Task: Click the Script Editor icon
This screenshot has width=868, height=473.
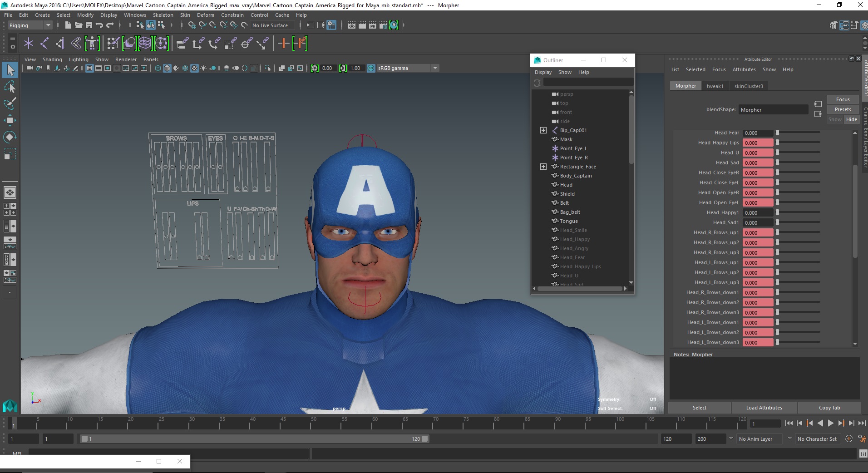Action: pos(863,453)
